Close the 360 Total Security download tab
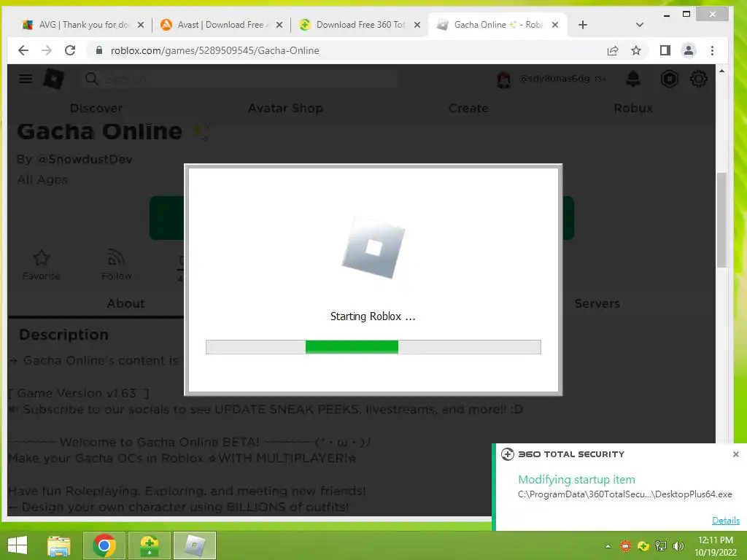The width and height of the screenshot is (747, 560). (417, 25)
